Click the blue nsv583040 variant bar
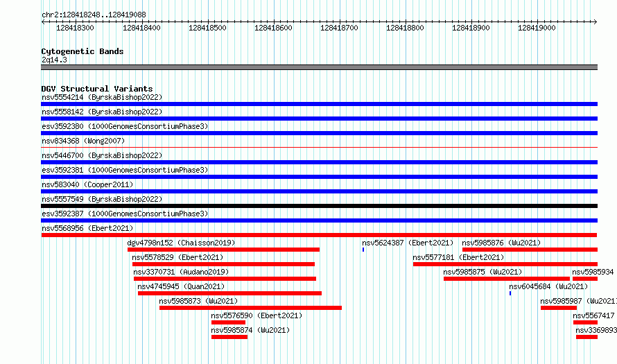Image resolution: width=617 pixels, height=364 pixels. [319, 191]
